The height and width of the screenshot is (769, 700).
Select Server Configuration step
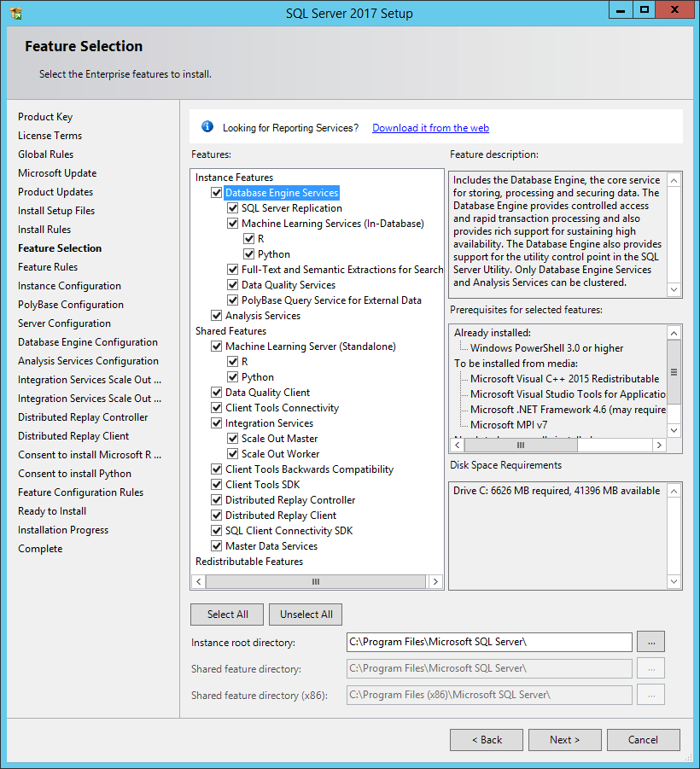point(64,323)
